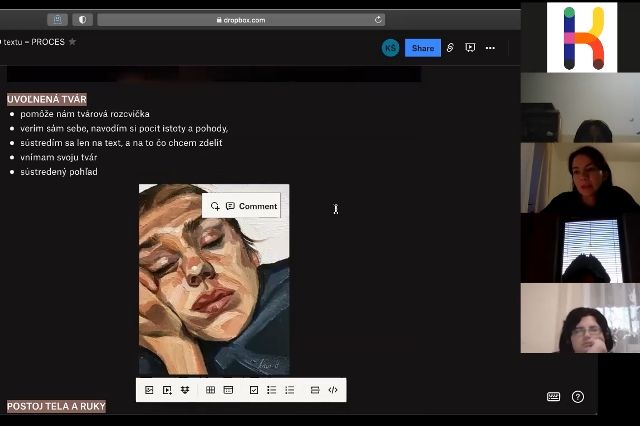This screenshot has width=640, height=426.
Task: Click the Share button
Action: [x=422, y=48]
